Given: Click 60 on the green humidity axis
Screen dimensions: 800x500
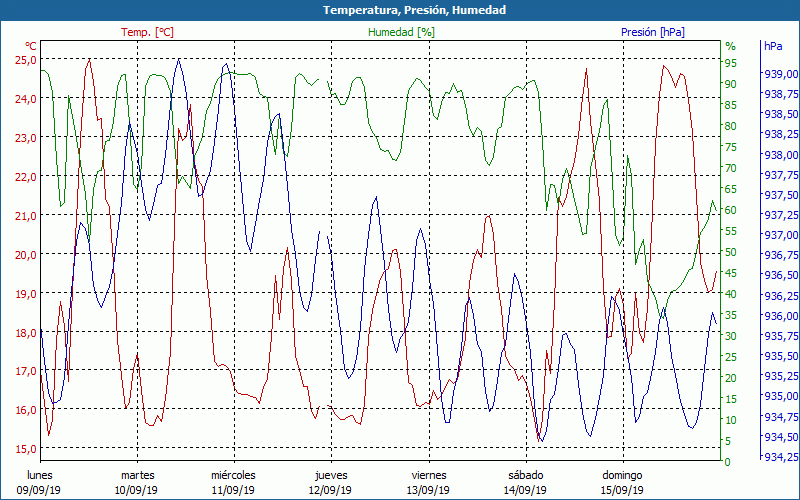Looking at the screenshot, I should click(731, 210).
